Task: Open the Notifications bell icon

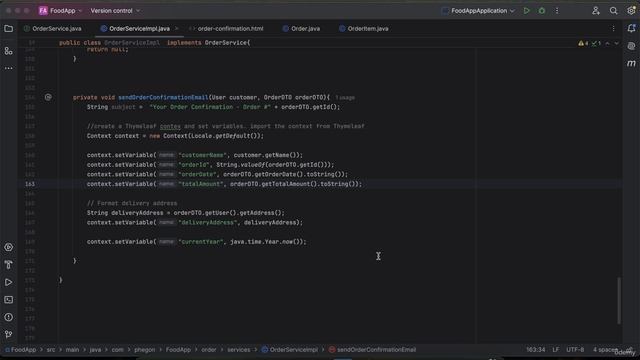Action: pyautogui.click(x=631, y=28)
